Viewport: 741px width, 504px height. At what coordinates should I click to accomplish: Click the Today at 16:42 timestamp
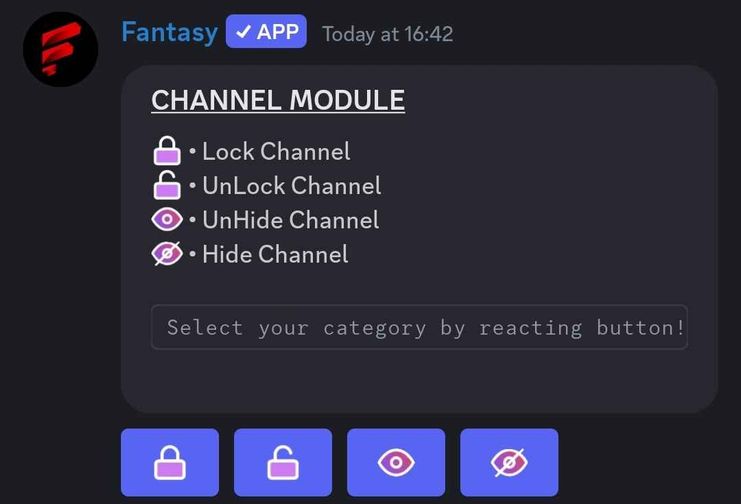click(388, 34)
